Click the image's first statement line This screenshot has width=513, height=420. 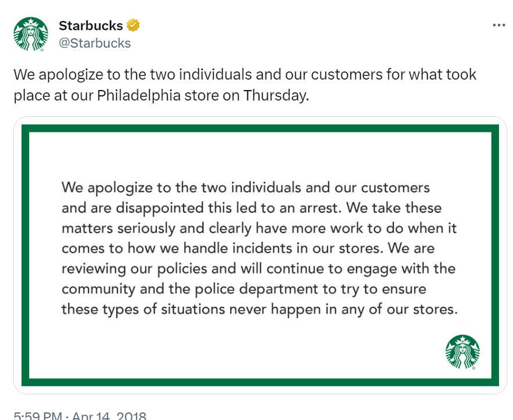click(245, 188)
